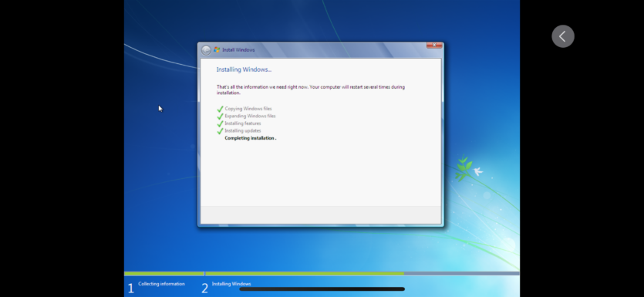Click the green leaves on the wallpaper
This screenshot has width=644, height=297.
(x=464, y=168)
